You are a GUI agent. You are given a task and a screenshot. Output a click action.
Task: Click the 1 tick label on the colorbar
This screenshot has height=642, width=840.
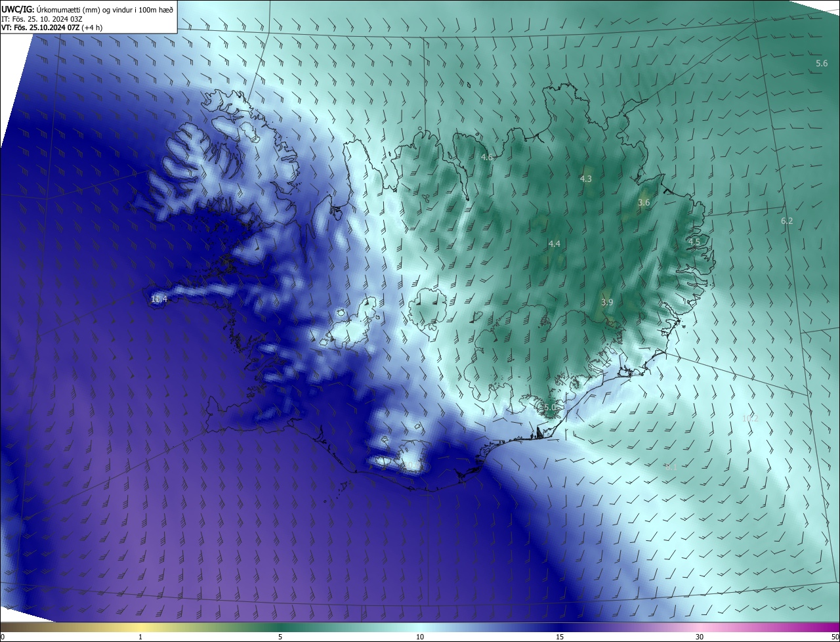click(140, 637)
